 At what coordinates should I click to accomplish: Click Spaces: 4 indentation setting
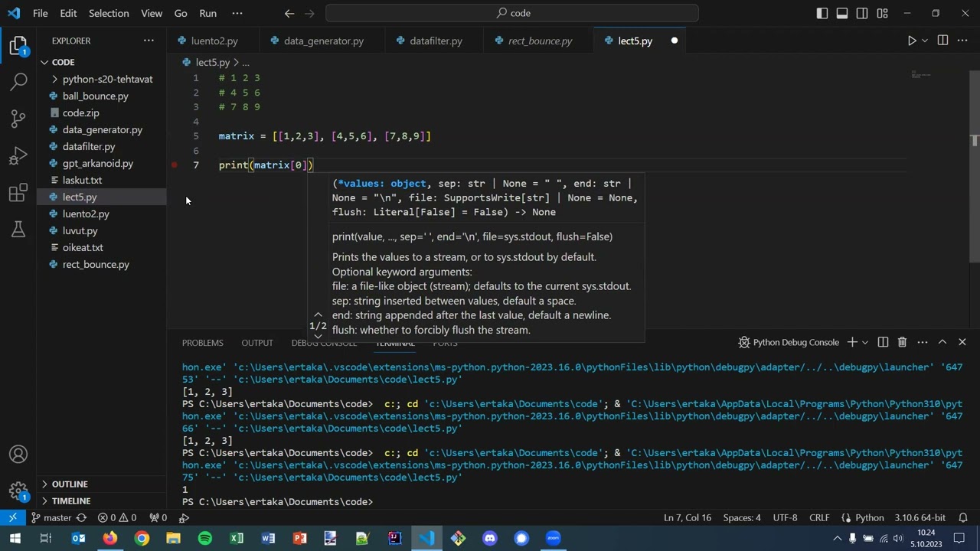pyautogui.click(x=742, y=518)
